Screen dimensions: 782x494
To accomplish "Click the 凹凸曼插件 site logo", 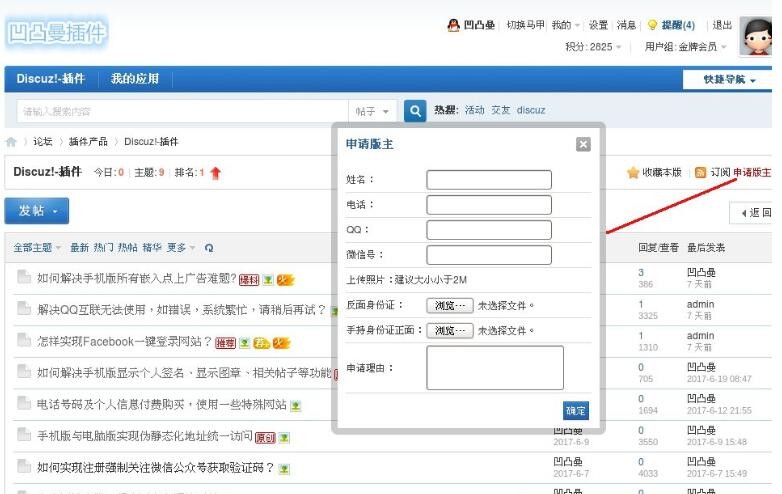I will (x=57, y=33).
